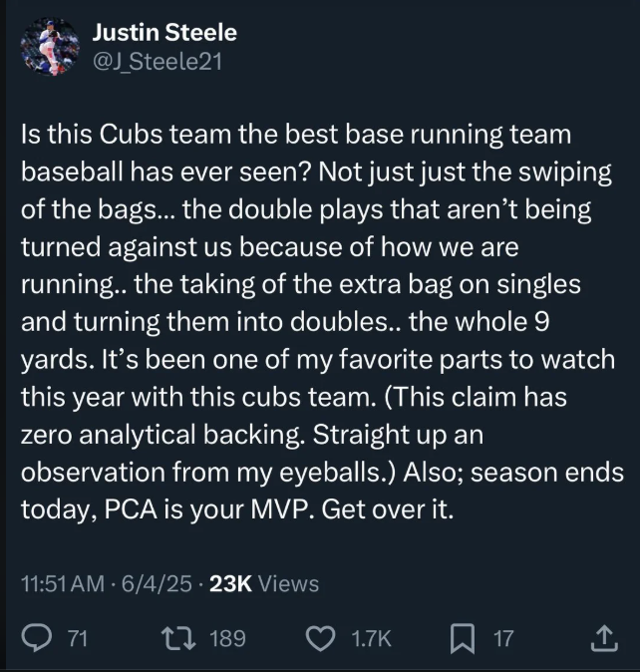Click the Justin Steele display name
The height and width of the screenshot is (672, 640).
(x=164, y=33)
